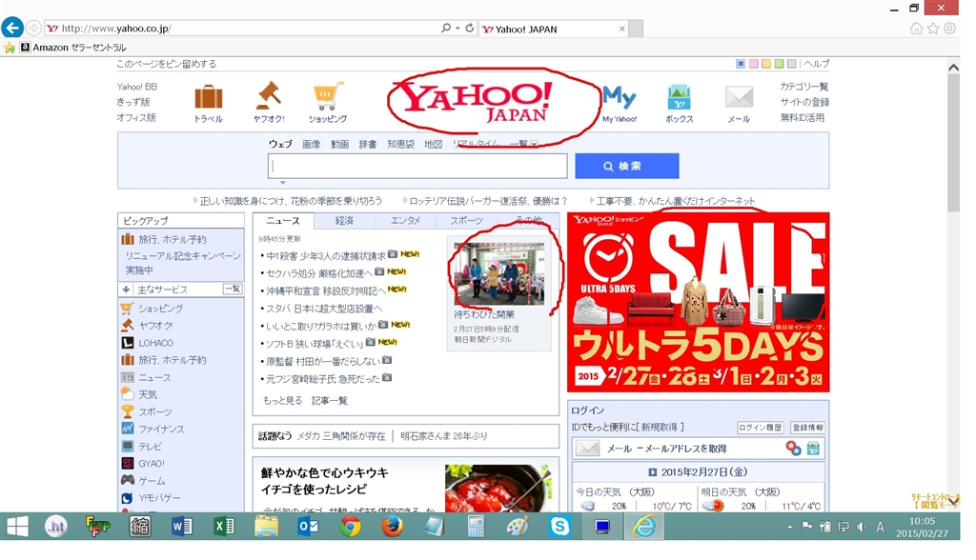Screen dimensions: 976x560
Task: Switch to the スポーツ news tab
Action: click(x=466, y=220)
